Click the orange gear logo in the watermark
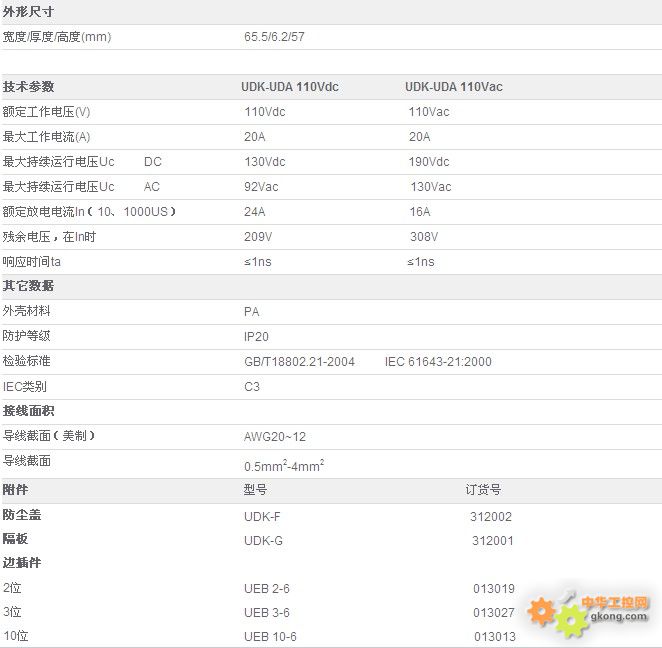 click(541, 609)
